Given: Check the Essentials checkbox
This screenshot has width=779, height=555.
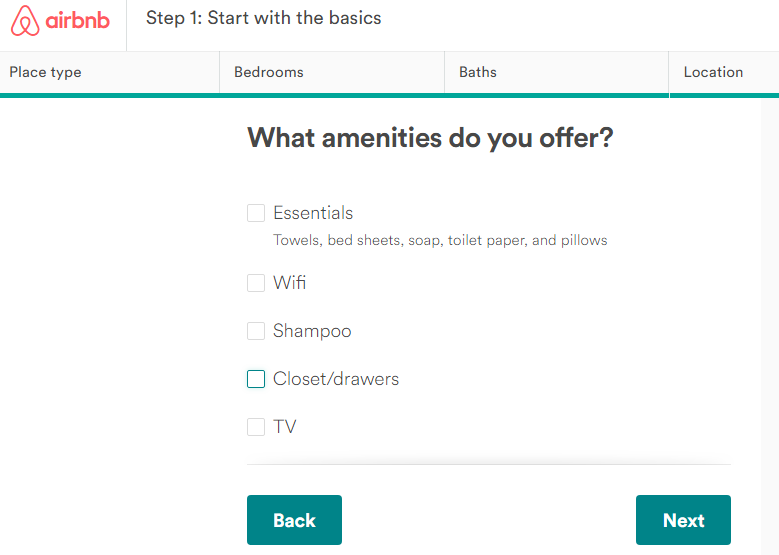Looking at the screenshot, I should coord(256,213).
